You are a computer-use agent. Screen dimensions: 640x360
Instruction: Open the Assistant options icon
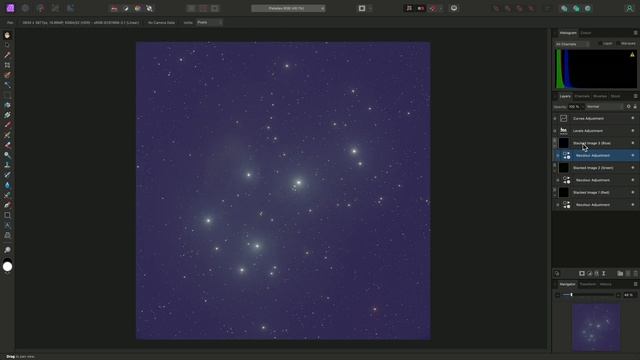coord(453,8)
